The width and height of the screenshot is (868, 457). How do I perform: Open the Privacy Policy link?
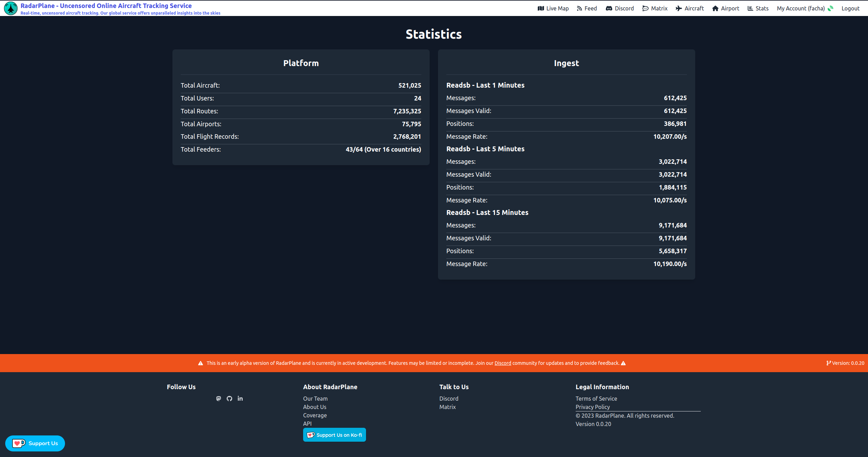(593, 407)
